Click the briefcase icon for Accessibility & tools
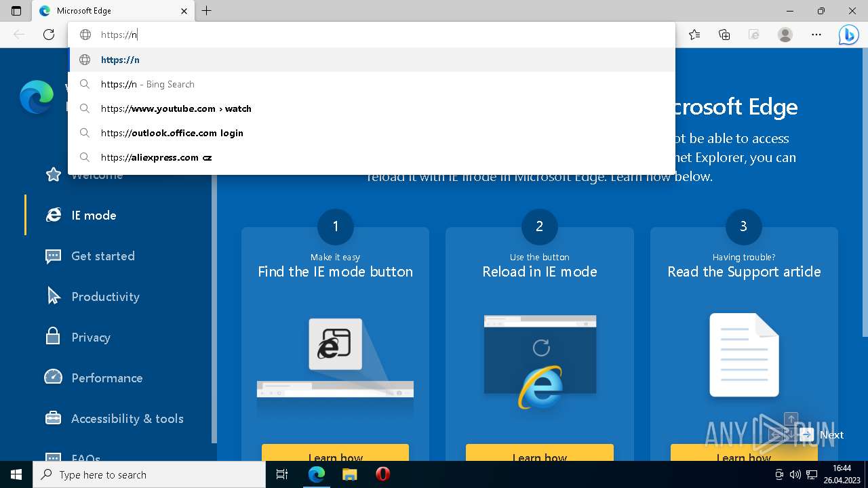 53,418
